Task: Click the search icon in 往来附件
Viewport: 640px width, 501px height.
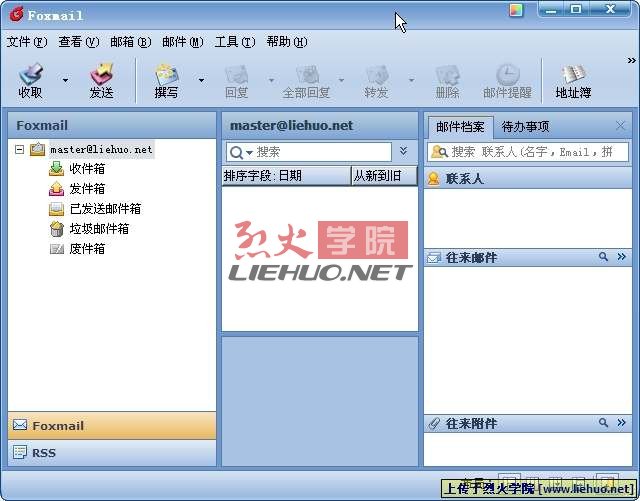Action: [603, 423]
